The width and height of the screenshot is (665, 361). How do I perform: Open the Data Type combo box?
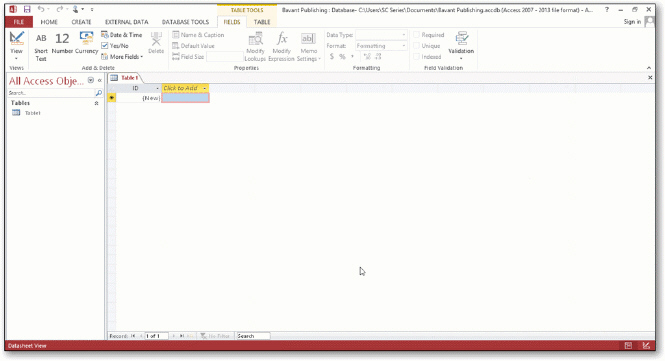coord(381,35)
